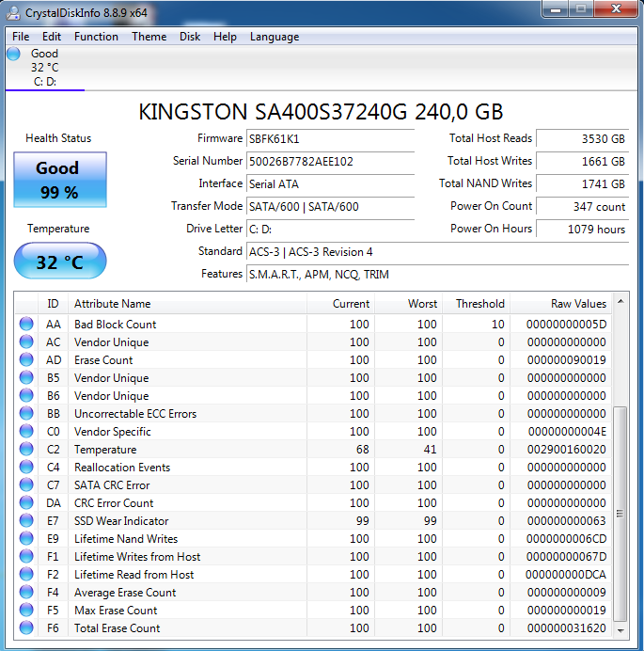Select the Bad Block Count attribute name
Screen dimensions: 644x651
[115, 325]
